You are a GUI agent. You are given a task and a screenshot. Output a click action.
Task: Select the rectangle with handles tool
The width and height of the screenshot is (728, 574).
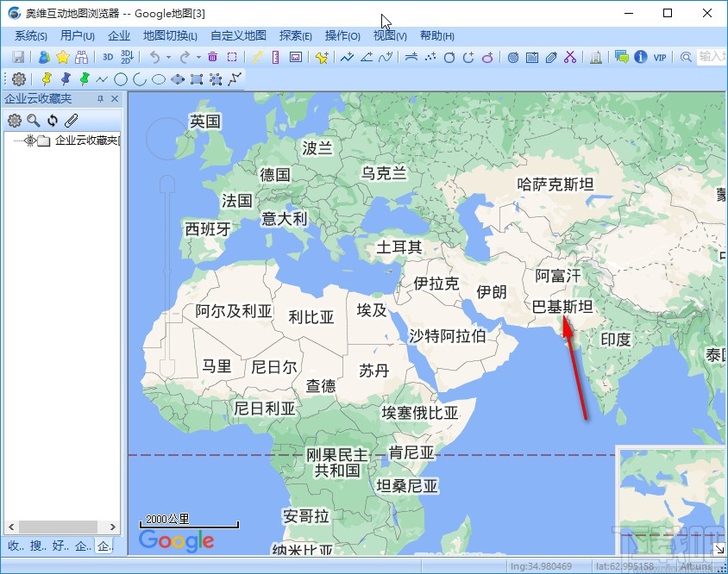[197, 79]
